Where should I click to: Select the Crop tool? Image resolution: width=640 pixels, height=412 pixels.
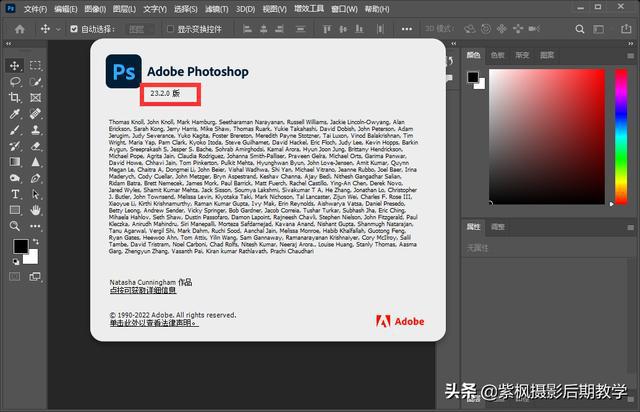pos(15,98)
